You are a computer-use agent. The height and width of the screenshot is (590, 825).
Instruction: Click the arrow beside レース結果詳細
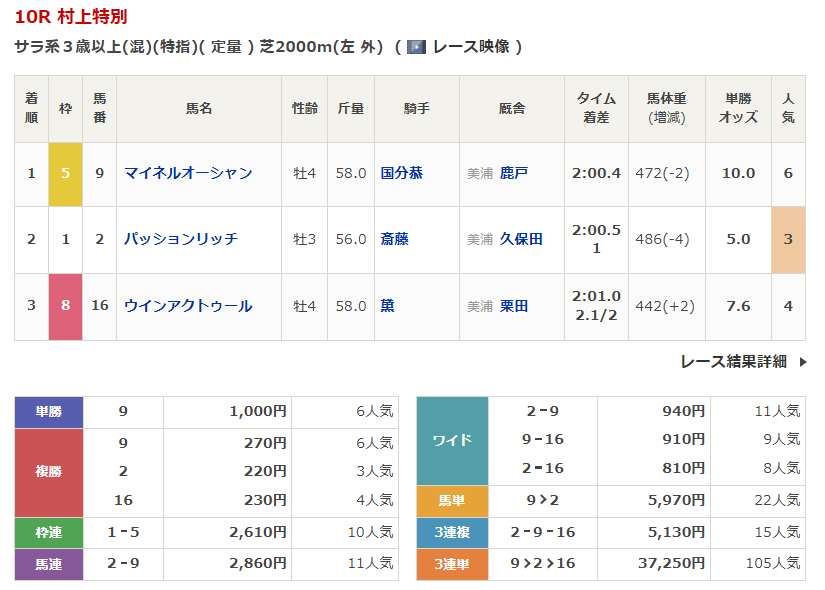click(802, 362)
